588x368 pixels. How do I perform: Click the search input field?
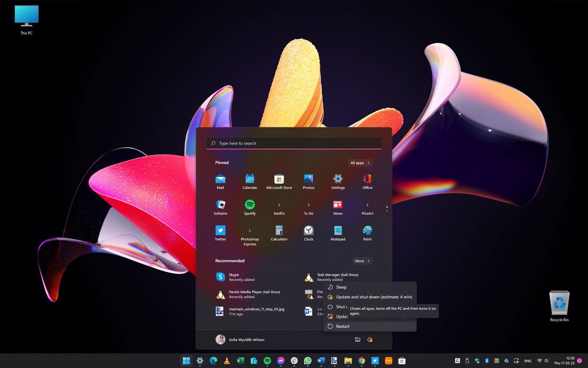[x=294, y=143]
